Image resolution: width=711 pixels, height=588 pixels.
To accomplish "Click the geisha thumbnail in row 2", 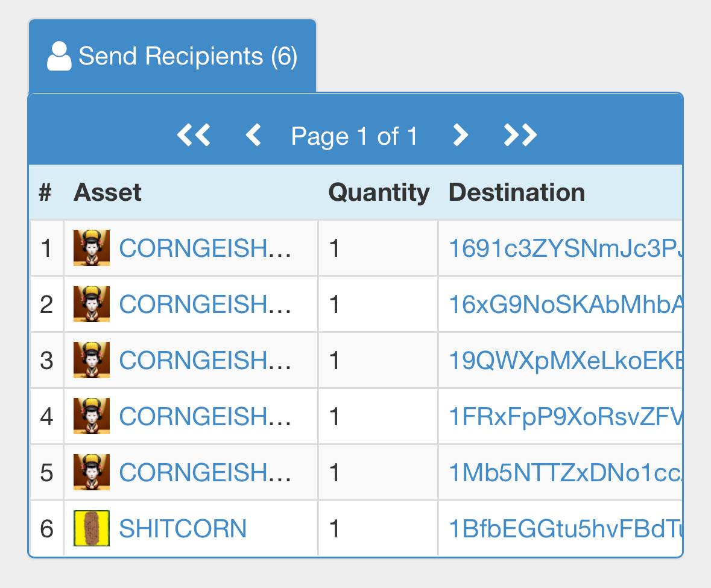I will click(x=92, y=304).
